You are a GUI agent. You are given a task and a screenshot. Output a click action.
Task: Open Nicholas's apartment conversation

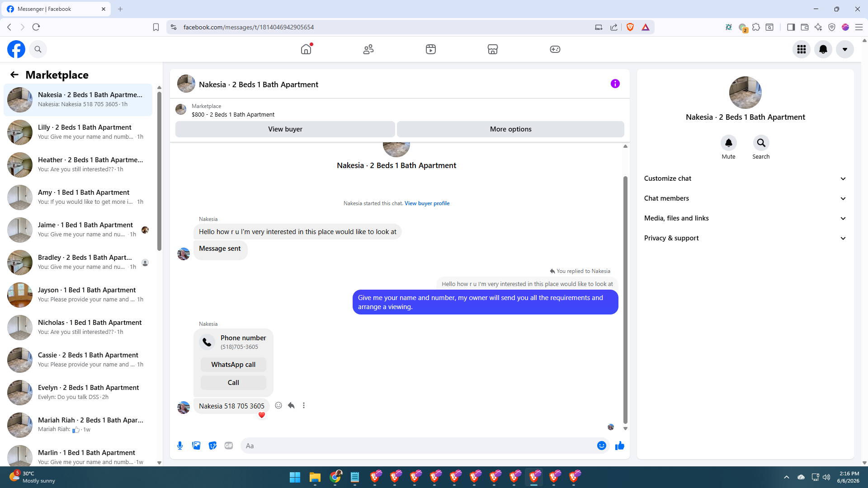[78, 328]
